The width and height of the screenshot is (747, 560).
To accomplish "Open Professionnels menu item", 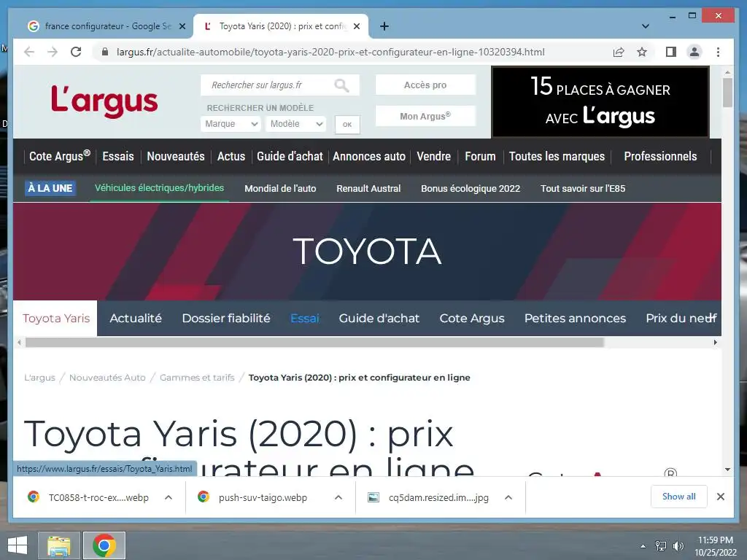I will pyautogui.click(x=660, y=156).
